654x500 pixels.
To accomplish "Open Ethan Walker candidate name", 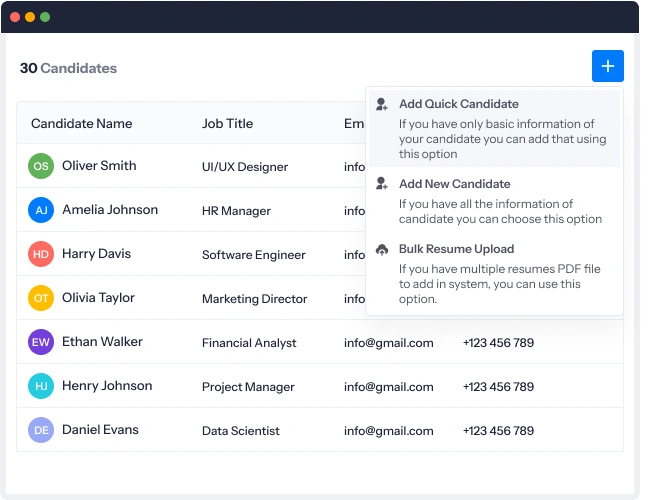I will tap(102, 342).
